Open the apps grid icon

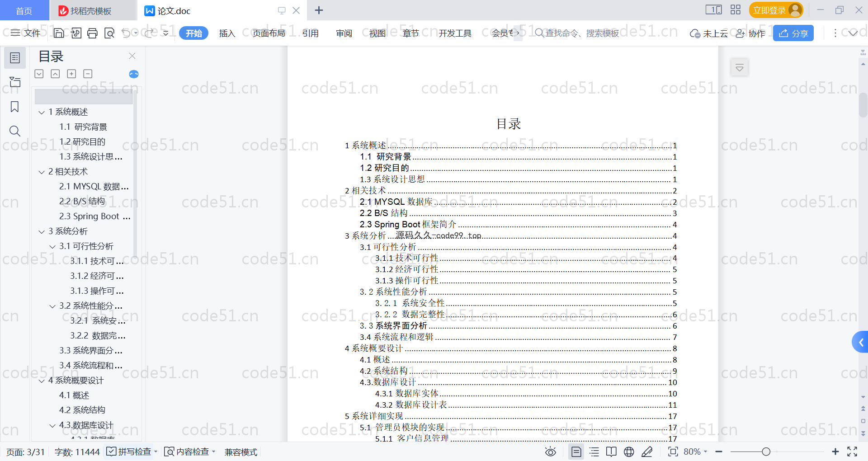pyautogui.click(x=736, y=10)
